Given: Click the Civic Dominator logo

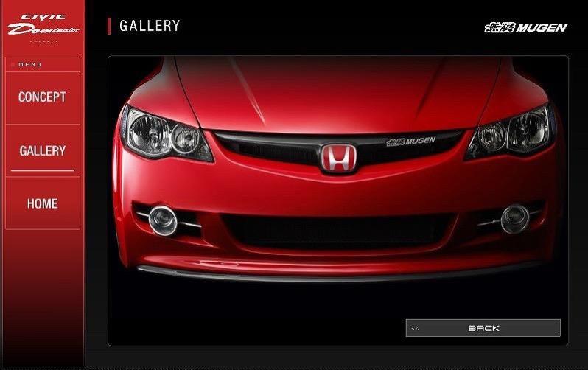Looking at the screenshot, I should (43, 28).
